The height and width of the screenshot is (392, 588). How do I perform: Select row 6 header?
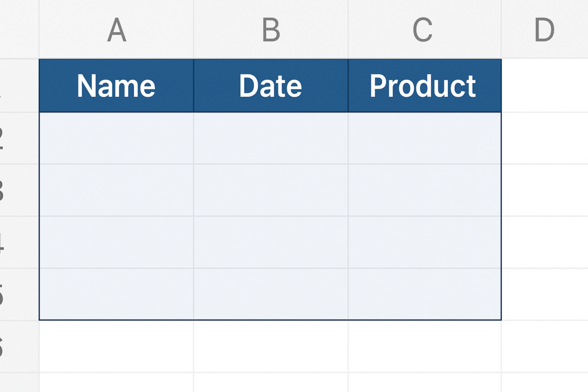(20, 346)
